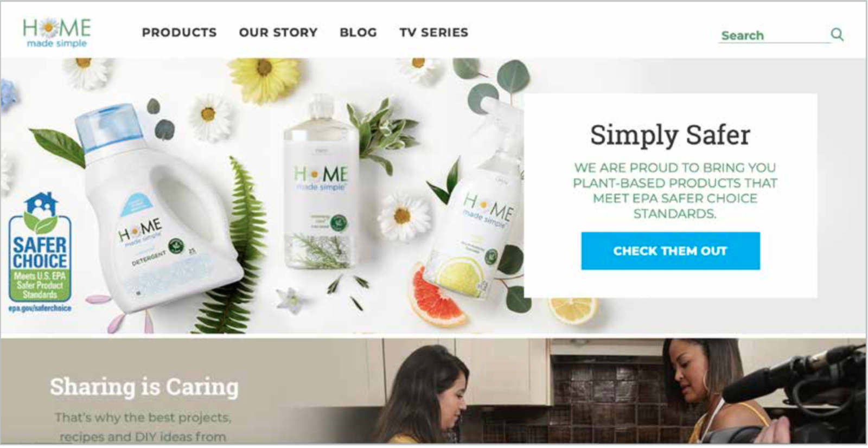The image size is (868, 448).
Task: Click the CHECK THEM OUT button
Action: (x=671, y=251)
